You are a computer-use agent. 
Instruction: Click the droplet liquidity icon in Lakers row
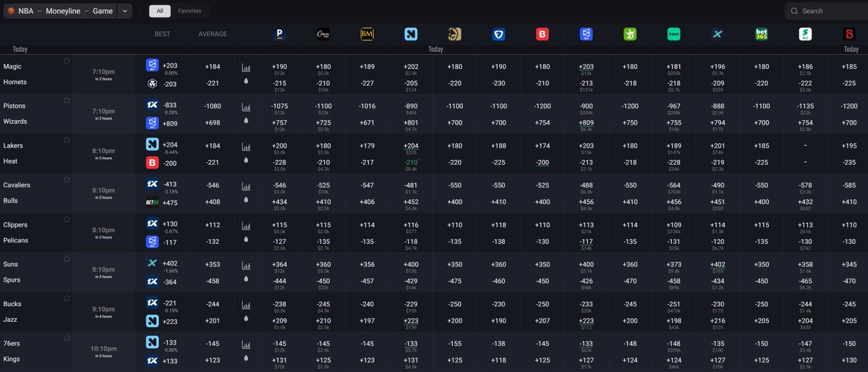click(246, 160)
